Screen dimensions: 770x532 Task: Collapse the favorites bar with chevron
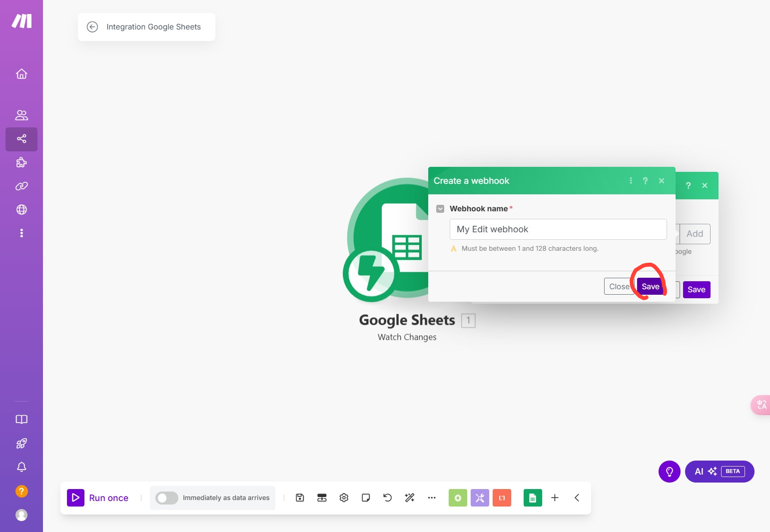(x=577, y=498)
